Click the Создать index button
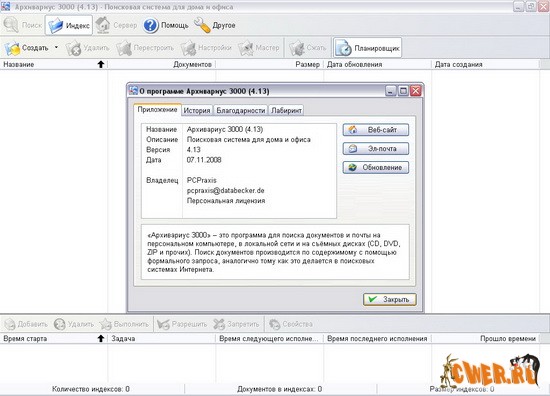 (26, 48)
